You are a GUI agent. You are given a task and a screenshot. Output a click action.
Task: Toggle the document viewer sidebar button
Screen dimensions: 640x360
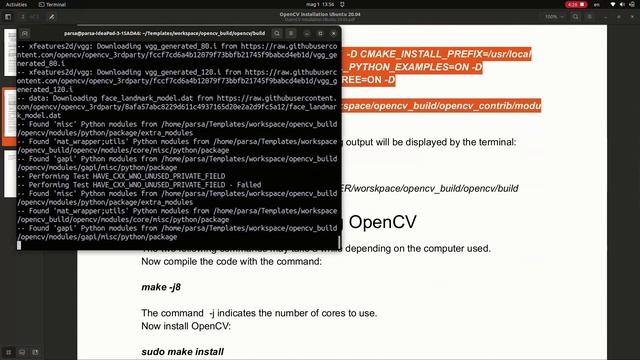[8, 17]
